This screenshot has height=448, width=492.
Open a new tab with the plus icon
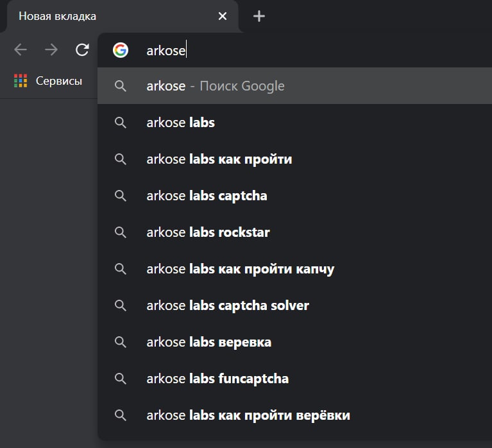(x=259, y=16)
